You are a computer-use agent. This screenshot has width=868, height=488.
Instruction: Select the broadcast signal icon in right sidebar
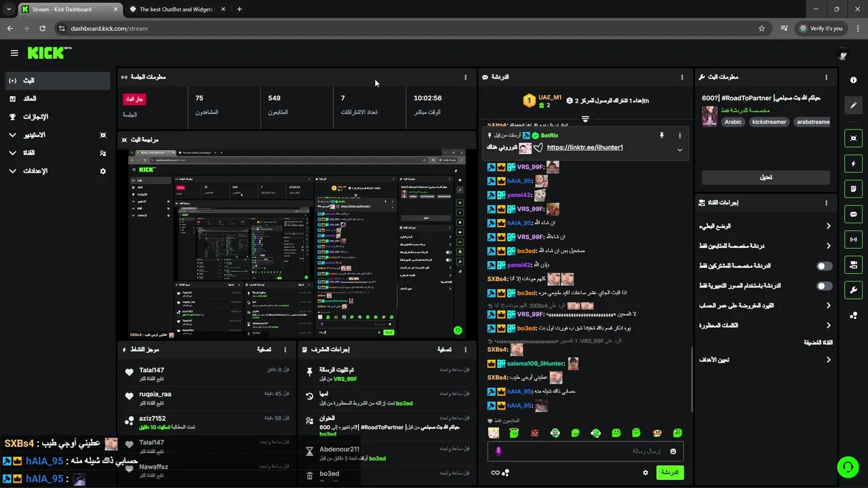click(853, 239)
